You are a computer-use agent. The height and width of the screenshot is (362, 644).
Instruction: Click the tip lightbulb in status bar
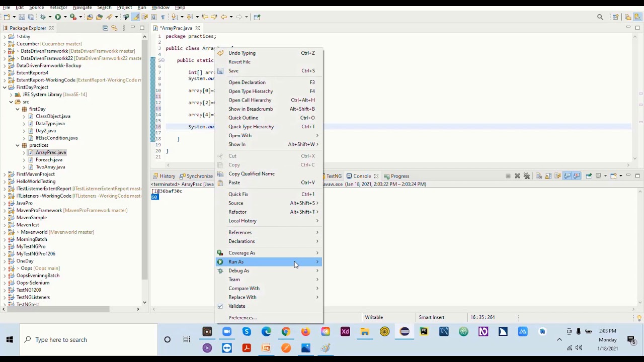pyautogui.click(x=639, y=318)
